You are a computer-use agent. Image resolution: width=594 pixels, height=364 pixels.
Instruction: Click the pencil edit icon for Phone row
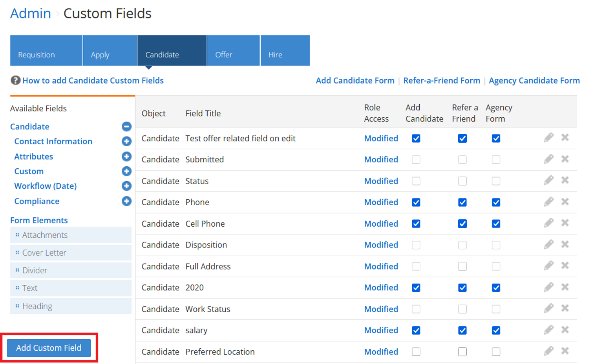pyautogui.click(x=548, y=202)
